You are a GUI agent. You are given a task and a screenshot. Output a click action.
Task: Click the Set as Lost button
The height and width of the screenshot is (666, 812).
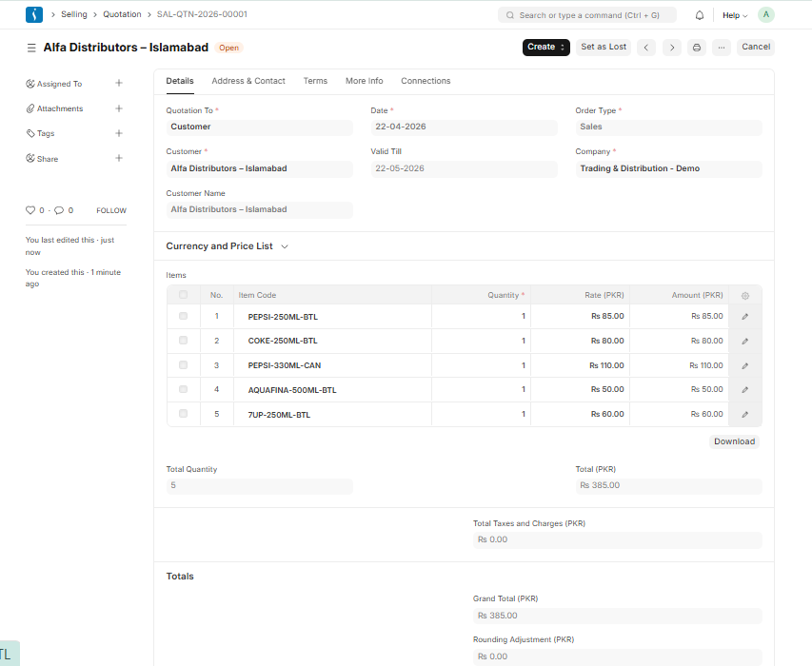click(604, 47)
